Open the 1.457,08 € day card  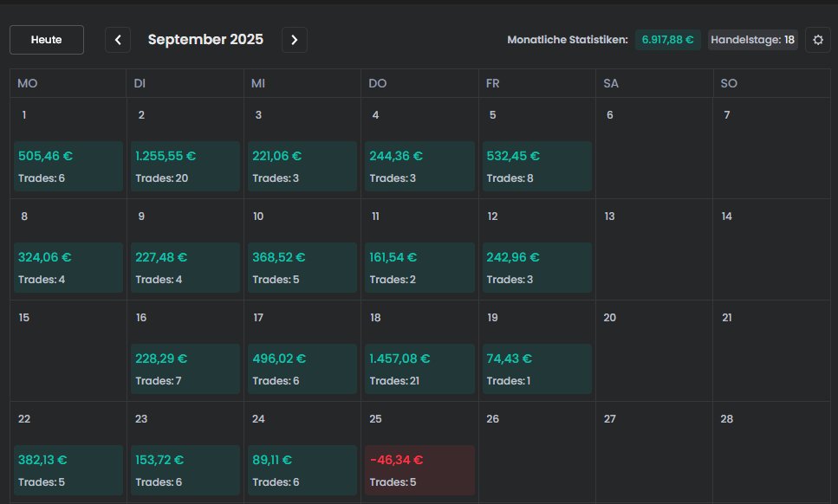419,369
